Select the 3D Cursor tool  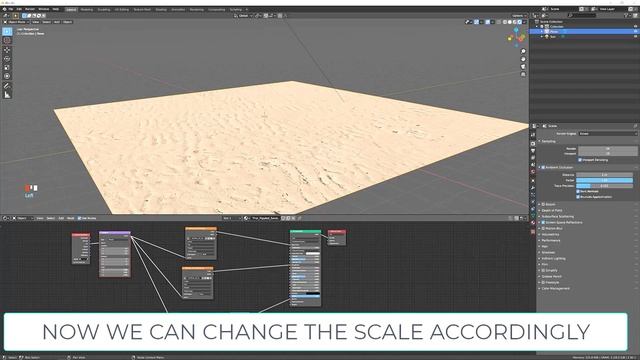pyautogui.click(x=7, y=40)
